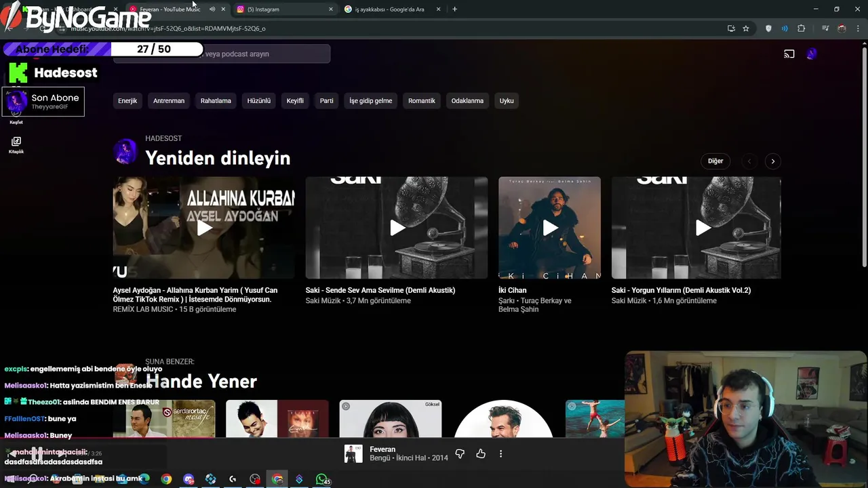868x488 pixels.
Task: Close the Feveran YouTube Music tab
Action: (223, 9)
